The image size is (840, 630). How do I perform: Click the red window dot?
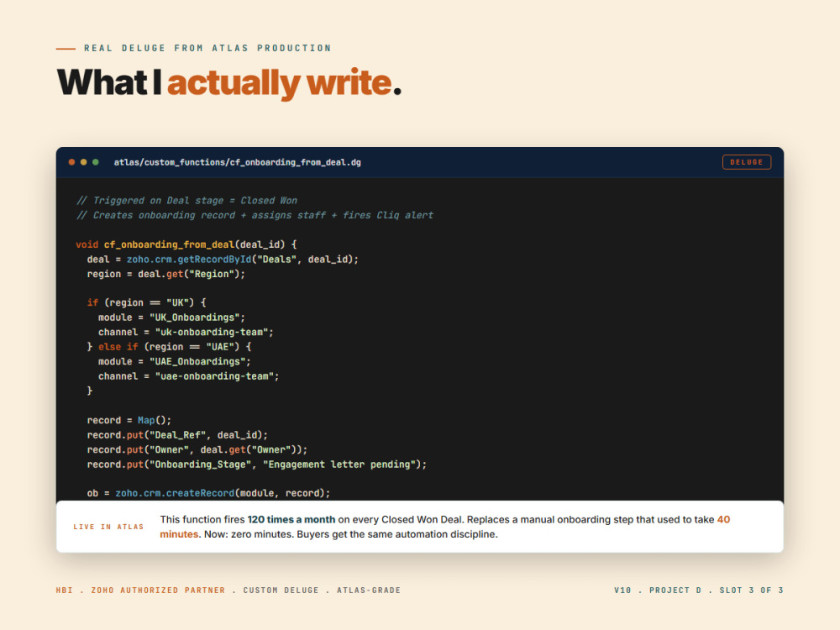pyautogui.click(x=71, y=162)
